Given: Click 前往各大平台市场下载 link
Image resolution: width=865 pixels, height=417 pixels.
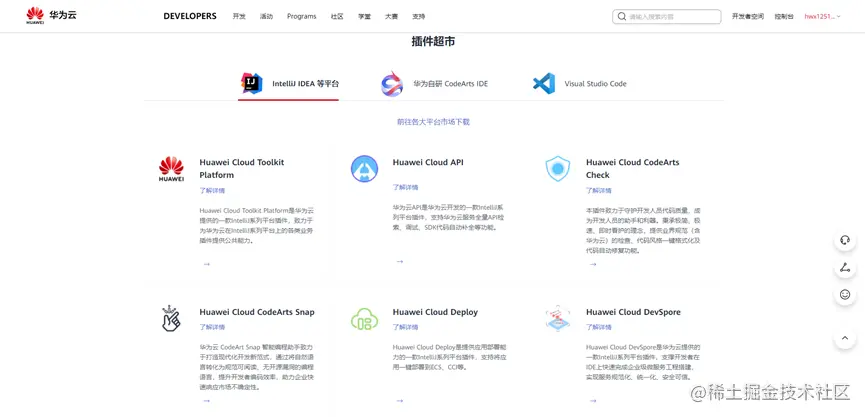Looking at the screenshot, I should point(433,122).
